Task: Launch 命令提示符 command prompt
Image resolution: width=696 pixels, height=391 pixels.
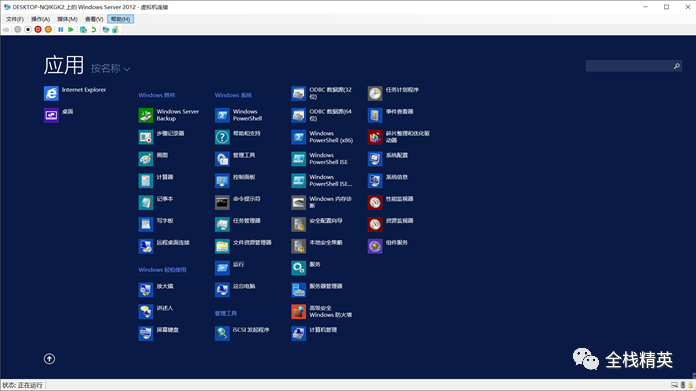Action: pyautogui.click(x=238, y=202)
